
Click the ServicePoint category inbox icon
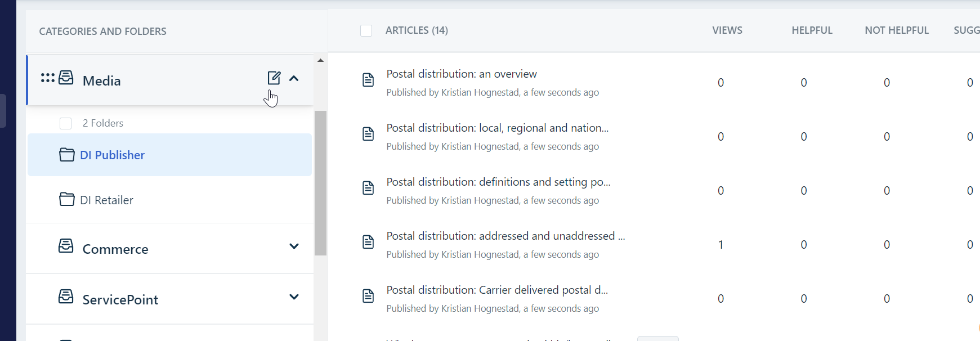(66, 297)
